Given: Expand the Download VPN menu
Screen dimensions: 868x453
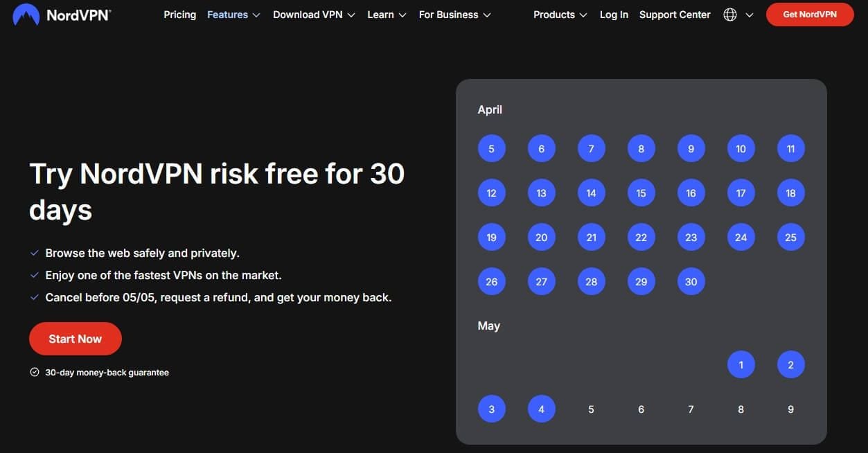Looking at the screenshot, I should pos(314,15).
